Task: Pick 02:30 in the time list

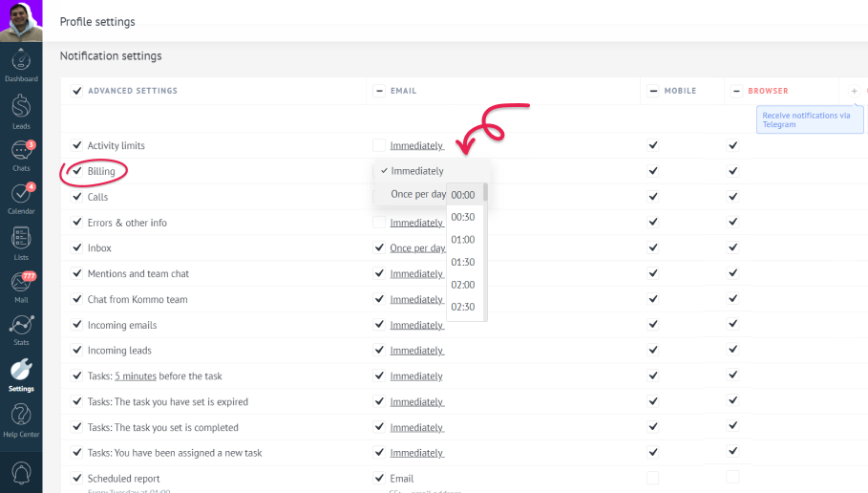Action: [x=463, y=307]
